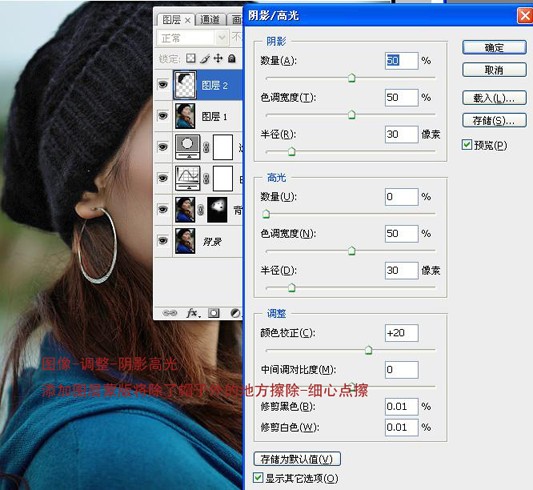Switch to the 通道 tab
The width and height of the screenshot is (533, 490).
coord(210,20)
